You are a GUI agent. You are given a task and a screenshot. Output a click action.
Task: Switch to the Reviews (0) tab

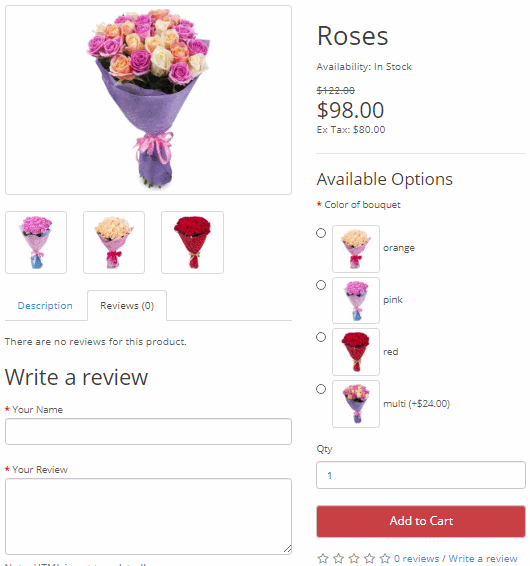pos(127,305)
